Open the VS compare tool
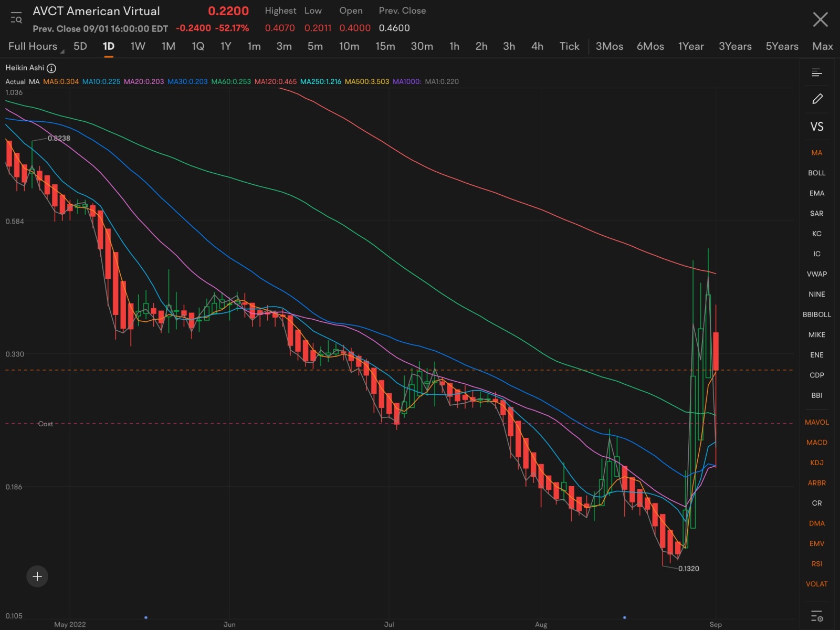The height and width of the screenshot is (630, 840). point(817,127)
